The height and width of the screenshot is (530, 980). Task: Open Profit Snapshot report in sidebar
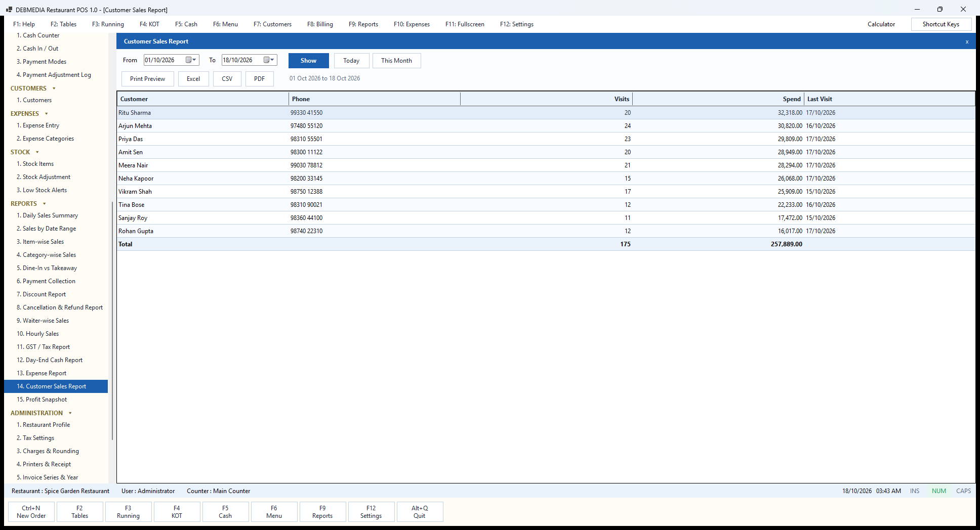[x=46, y=400]
